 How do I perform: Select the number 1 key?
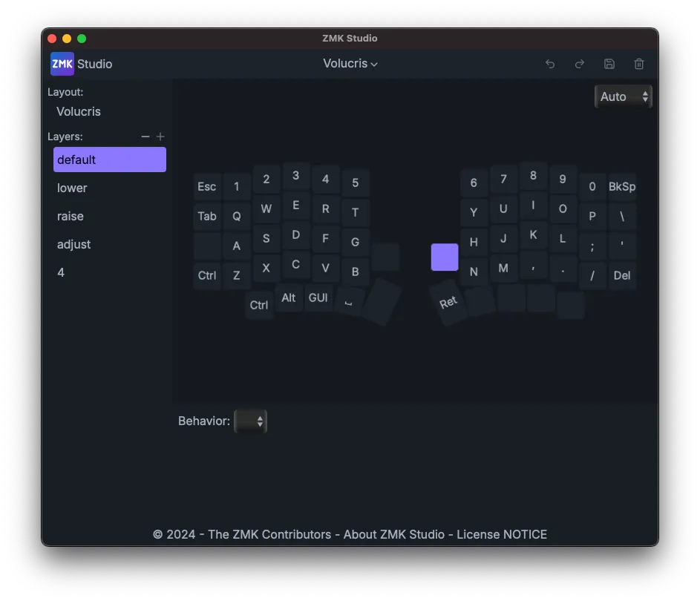tap(237, 186)
